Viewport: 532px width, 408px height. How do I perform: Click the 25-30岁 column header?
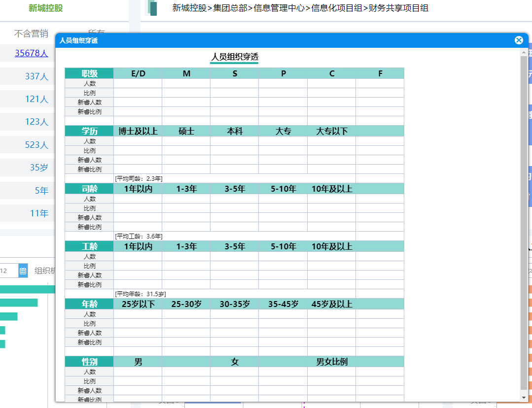186,304
